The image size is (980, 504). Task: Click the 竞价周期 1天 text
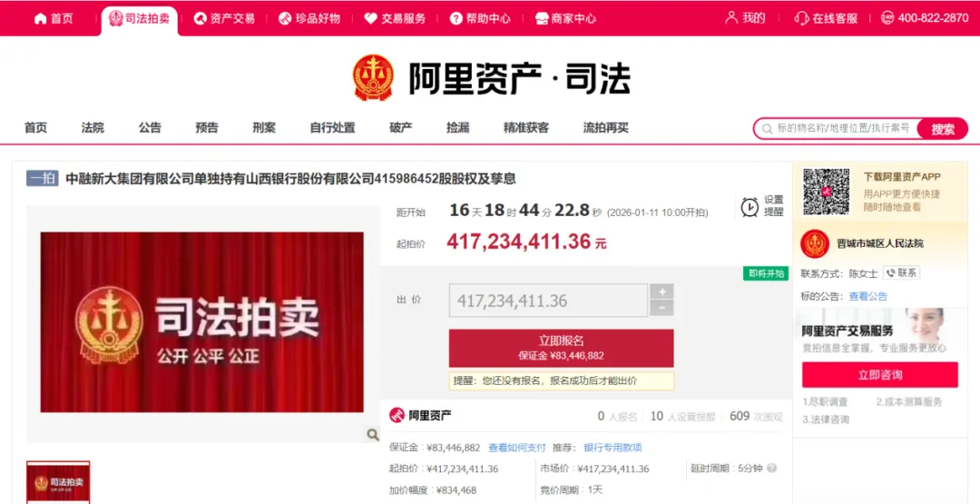tap(572, 490)
